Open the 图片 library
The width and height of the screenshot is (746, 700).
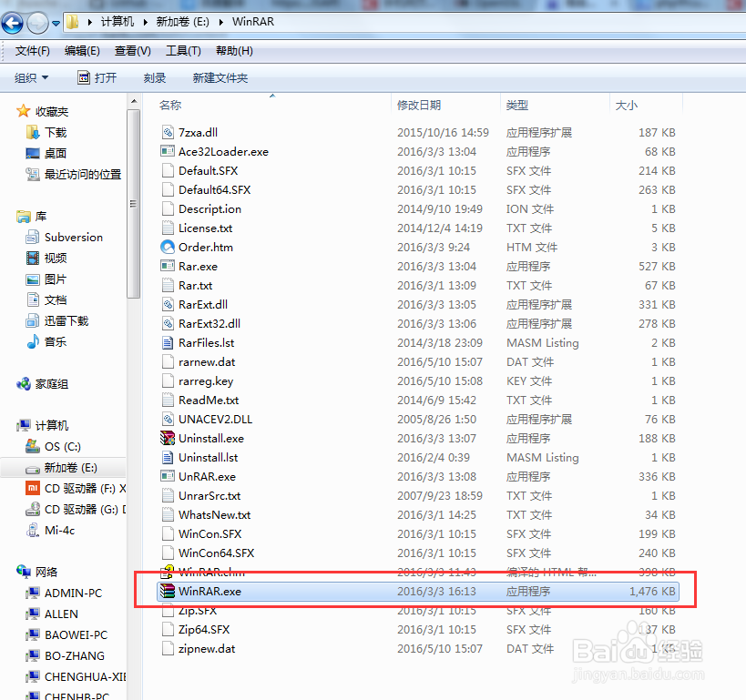click(x=46, y=279)
